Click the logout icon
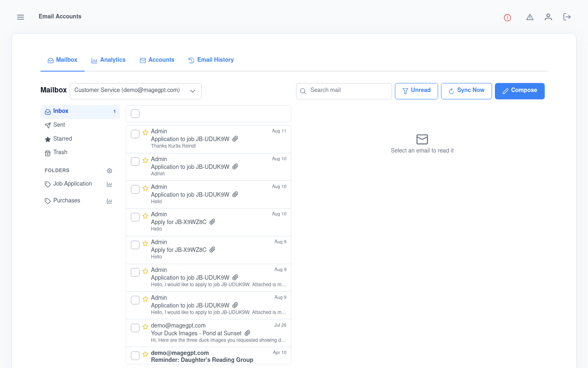Screen dimensions: 588x368 [x=567, y=17]
